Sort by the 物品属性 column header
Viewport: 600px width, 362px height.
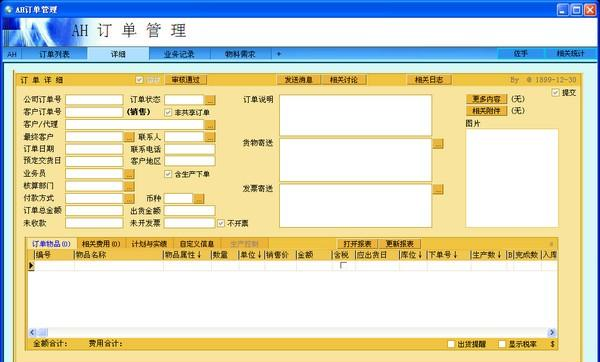pos(187,255)
